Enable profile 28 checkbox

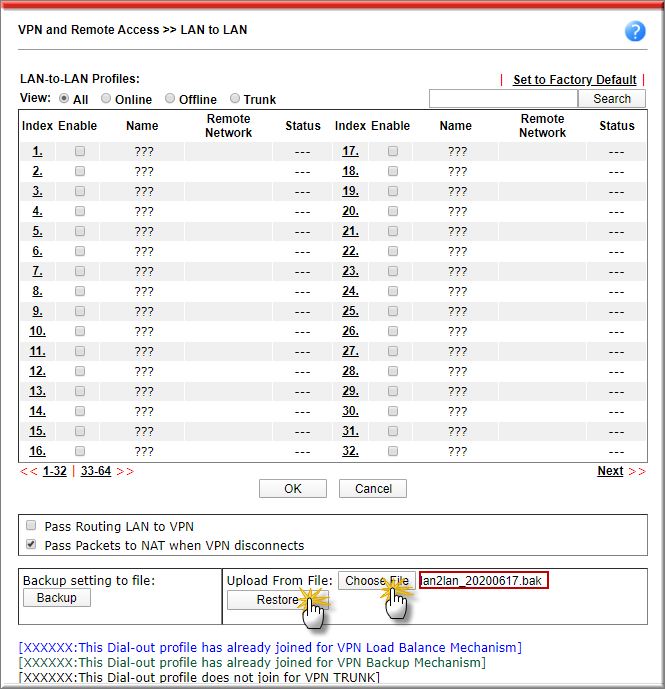[393, 371]
